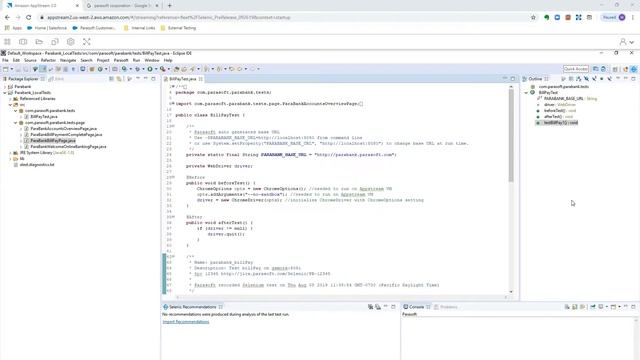Expand the JRE System Library node
Screen dimensions: 640x360
tap(11, 153)
